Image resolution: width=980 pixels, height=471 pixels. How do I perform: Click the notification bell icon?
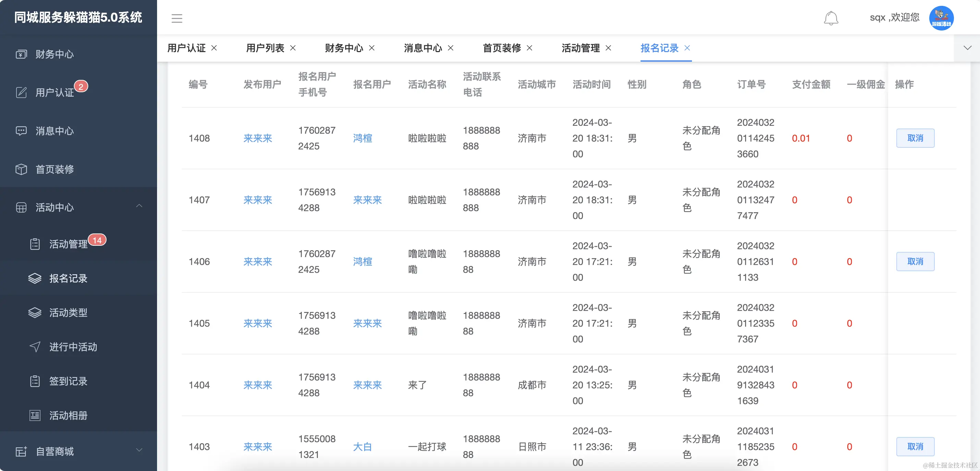[831, 18]
